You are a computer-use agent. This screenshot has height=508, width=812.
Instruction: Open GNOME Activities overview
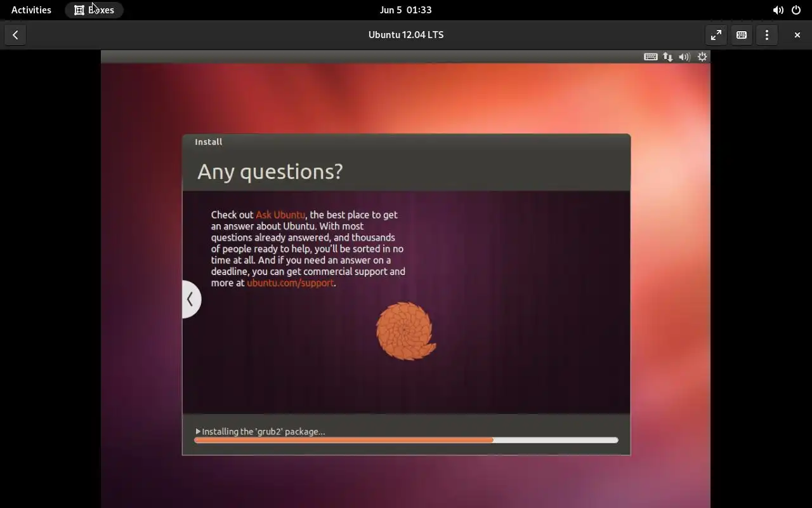click(x=31, y=10)
